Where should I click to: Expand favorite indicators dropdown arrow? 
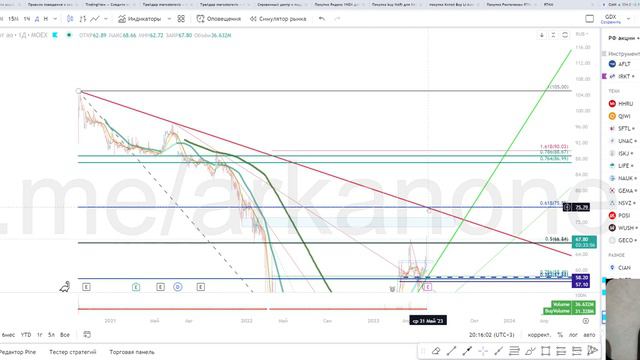point(169,19)
